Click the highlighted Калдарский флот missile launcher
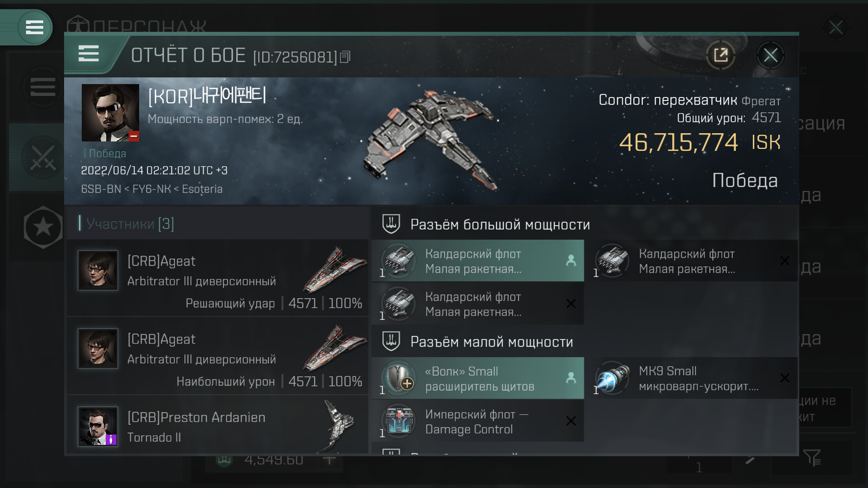Viewport: 868px width, 488px height. tap(478, 261)
